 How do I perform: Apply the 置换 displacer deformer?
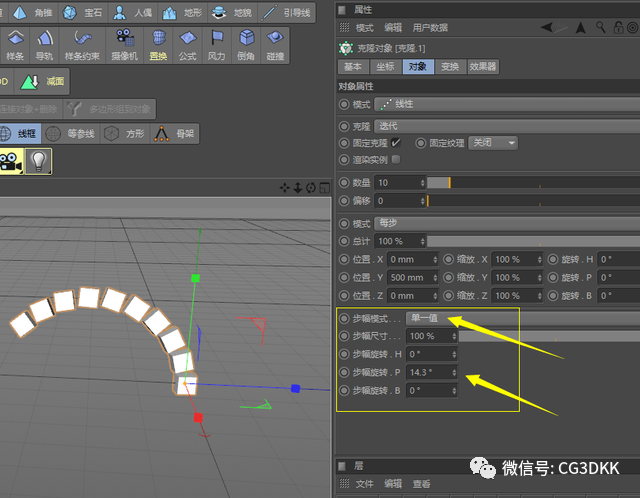click(x=158, y=45)
